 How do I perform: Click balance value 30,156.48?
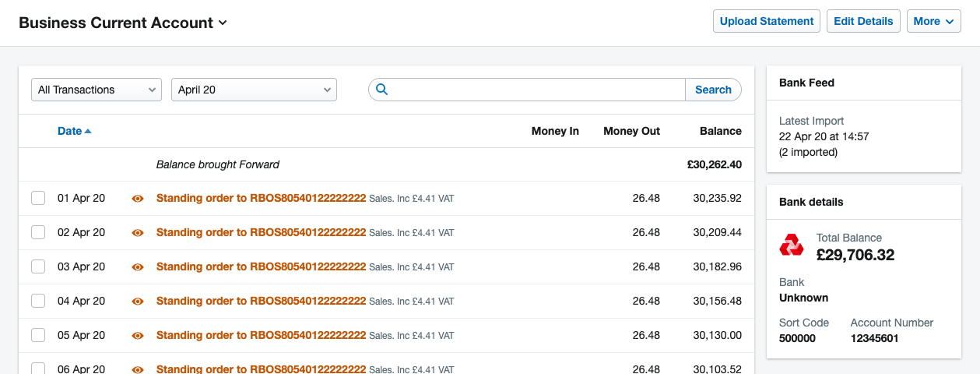pos(718,301)
